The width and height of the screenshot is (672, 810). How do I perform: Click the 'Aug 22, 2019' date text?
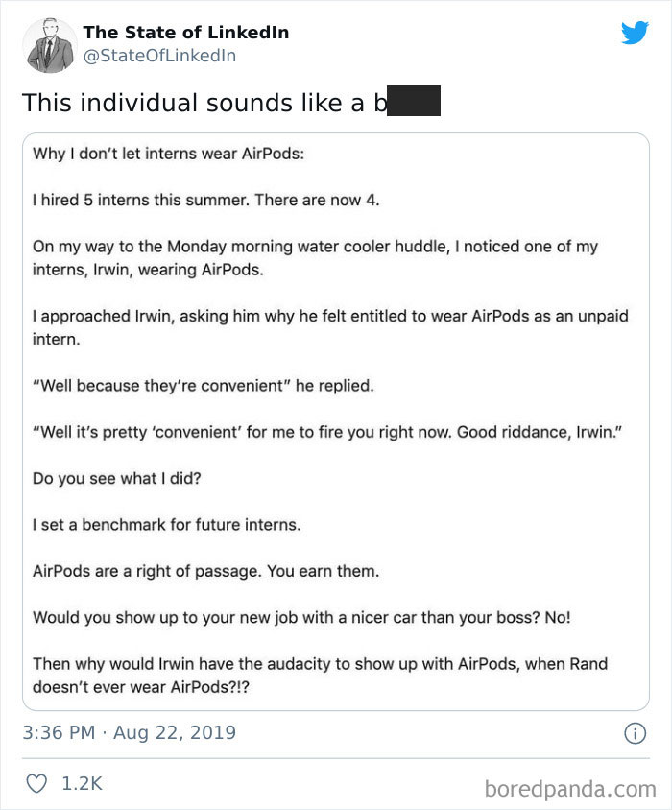[x=173, y=731]
